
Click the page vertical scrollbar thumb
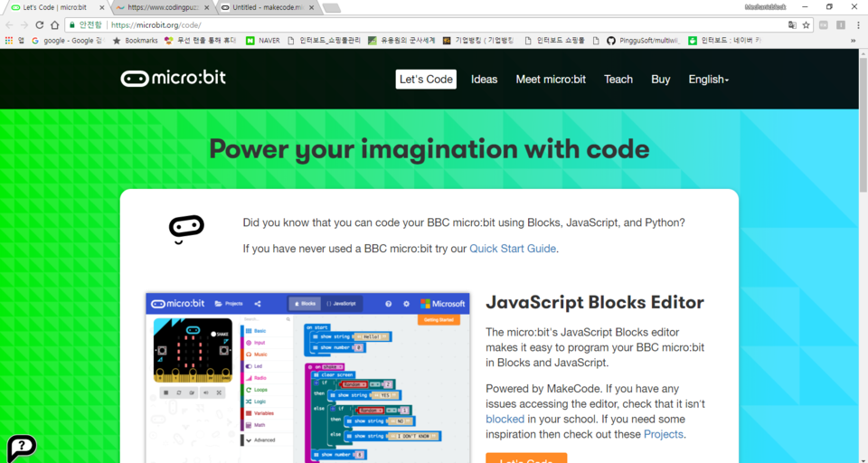tap(863, 124)
